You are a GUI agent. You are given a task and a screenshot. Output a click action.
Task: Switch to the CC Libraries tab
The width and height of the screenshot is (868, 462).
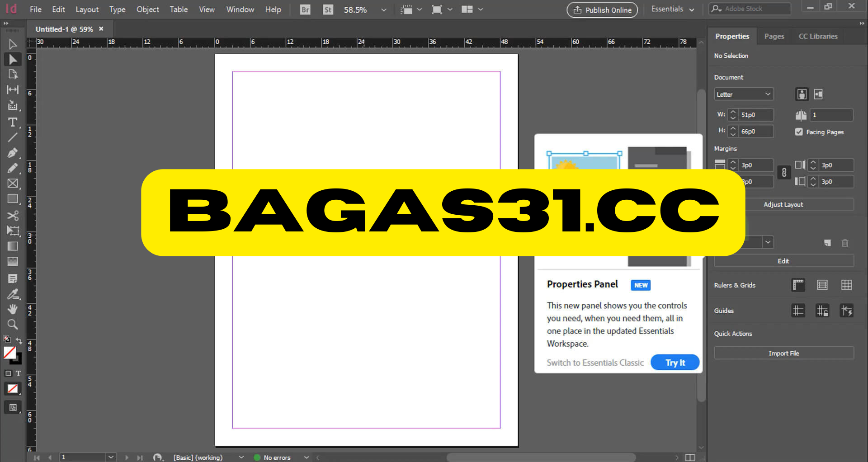(818, 36)
